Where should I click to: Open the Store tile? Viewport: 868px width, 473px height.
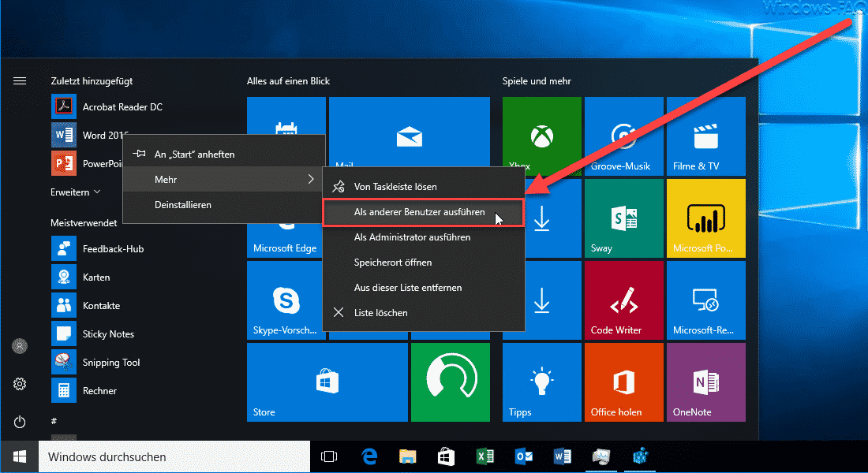coord(327,382)
